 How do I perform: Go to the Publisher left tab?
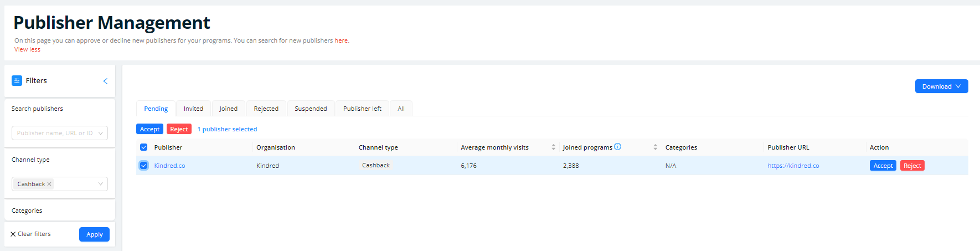(362, 109)
